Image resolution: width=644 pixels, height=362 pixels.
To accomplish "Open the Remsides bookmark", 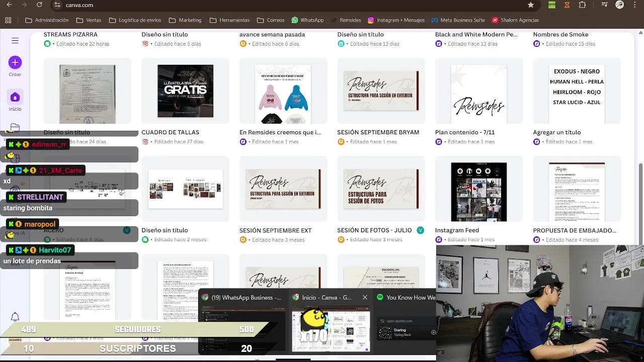I will [x=346, y=20].
